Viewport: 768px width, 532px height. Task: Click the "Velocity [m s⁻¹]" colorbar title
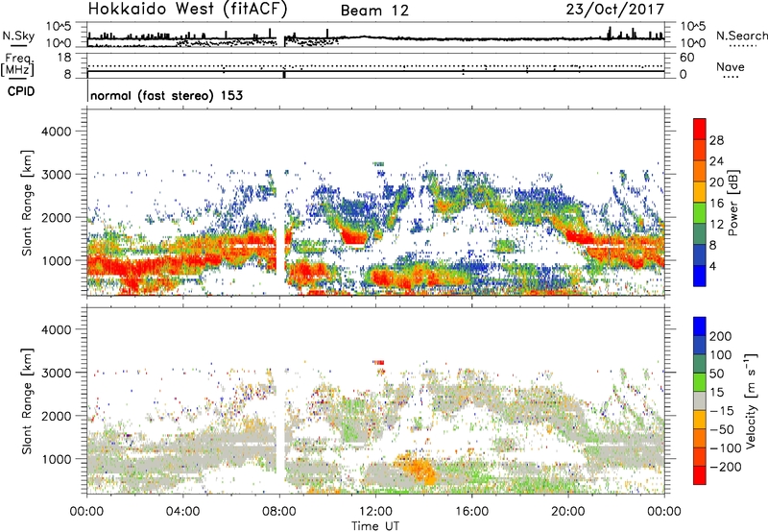pyautogui.click(x=751, y=400)
